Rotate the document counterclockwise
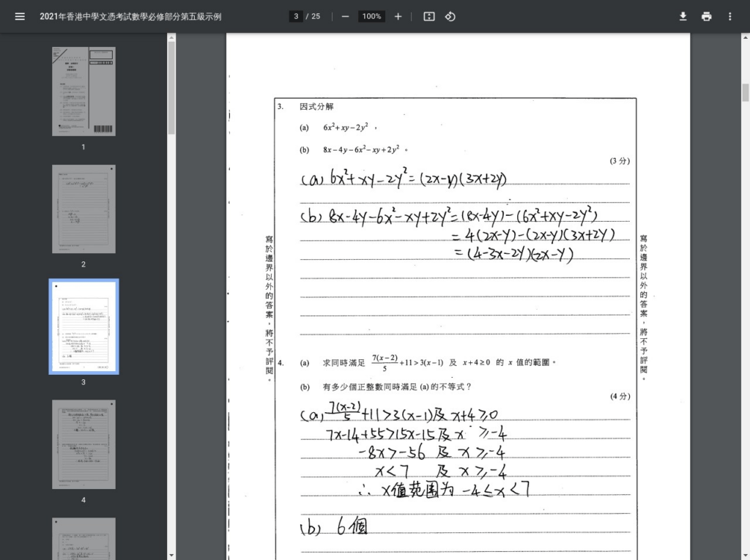Viewport: 750px width, 560px height. coord(450,17)
